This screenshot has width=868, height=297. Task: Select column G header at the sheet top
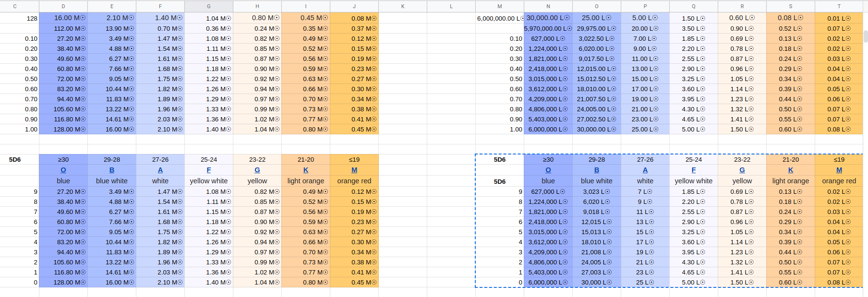(x=209, y=6)
